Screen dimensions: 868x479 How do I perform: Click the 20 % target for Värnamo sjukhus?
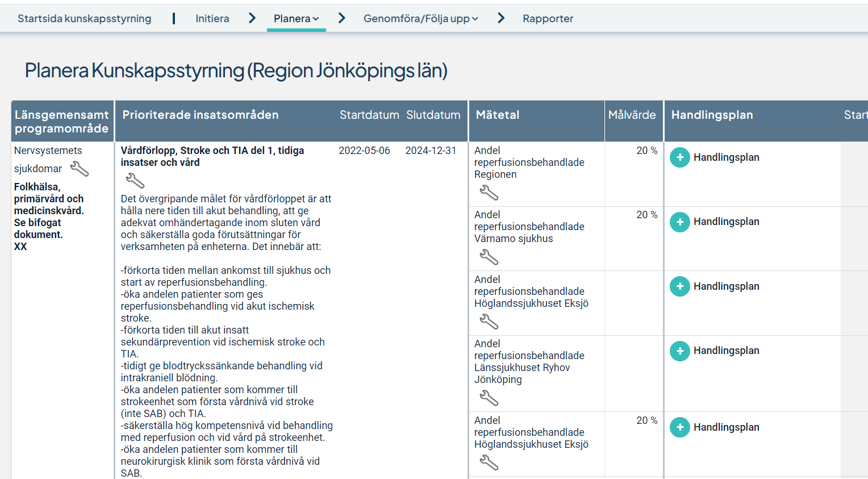pos(647,215)
